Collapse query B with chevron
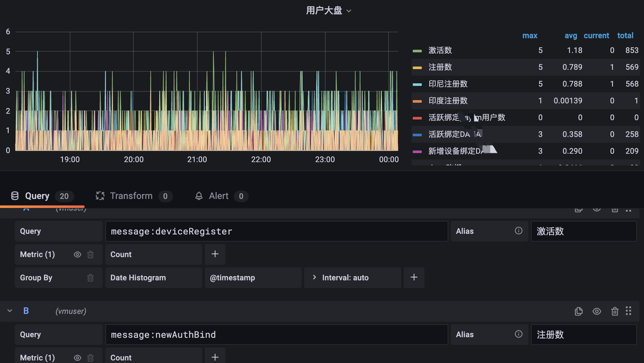This screenshot has height=363, width=644. [x=10, y=311]
